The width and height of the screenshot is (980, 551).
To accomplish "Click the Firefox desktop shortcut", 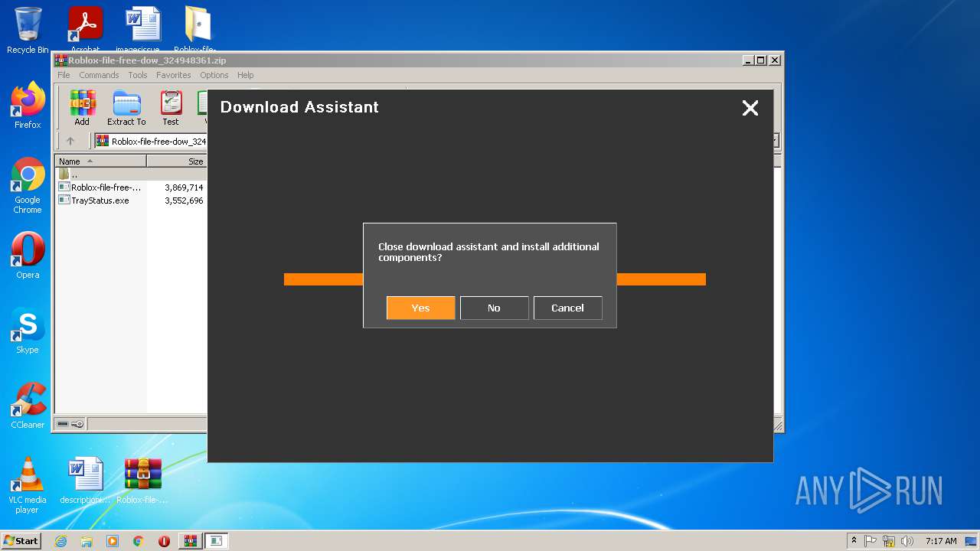I will [x=28, y=106].
